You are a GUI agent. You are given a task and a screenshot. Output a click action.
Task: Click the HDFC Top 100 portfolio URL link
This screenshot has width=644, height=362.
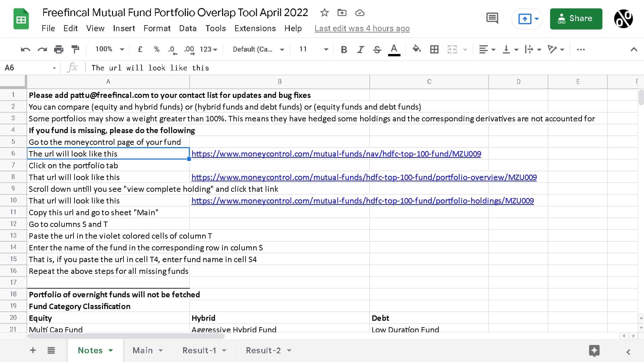tap(364, 177)
